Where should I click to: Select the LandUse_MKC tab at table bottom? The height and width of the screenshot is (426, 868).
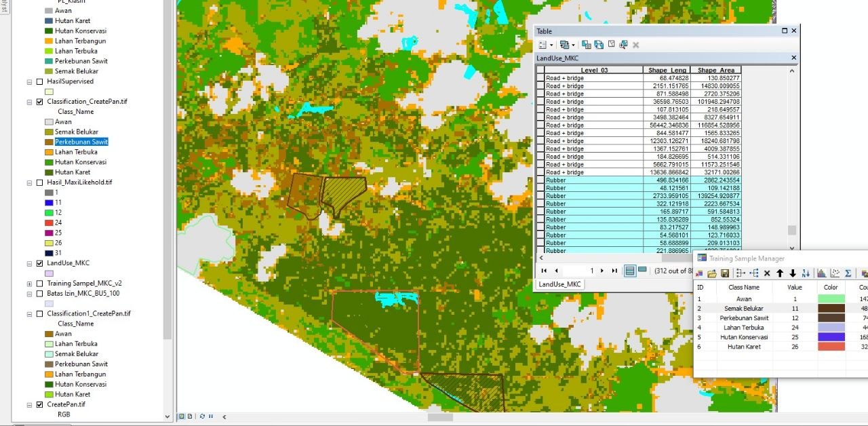559,285
